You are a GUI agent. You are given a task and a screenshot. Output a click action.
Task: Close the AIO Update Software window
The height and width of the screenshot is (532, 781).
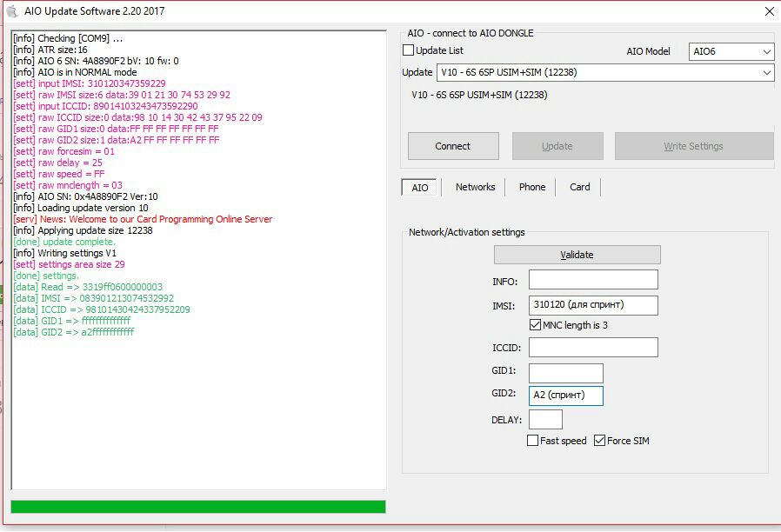click(x=768, y=12)
